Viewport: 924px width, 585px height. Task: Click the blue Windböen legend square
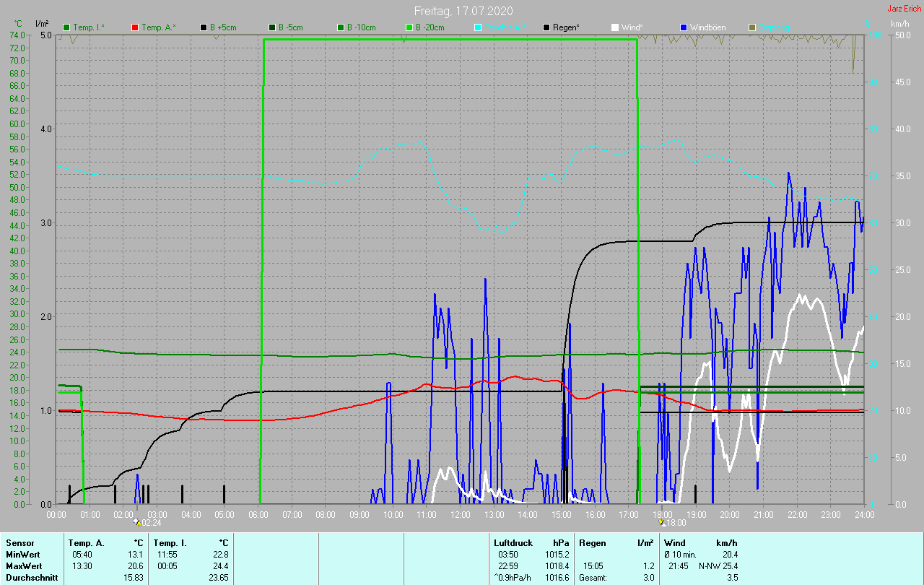pyautogui.click(x=684, y=27)
